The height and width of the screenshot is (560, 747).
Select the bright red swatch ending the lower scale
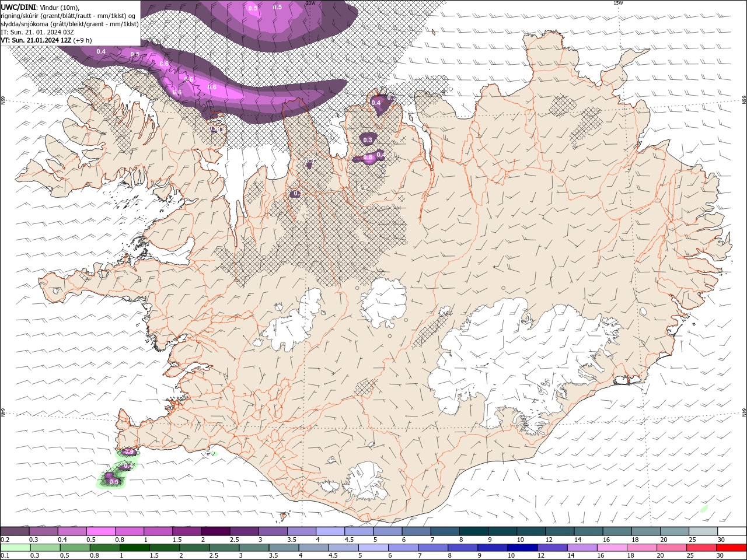(x=731, y=548)
